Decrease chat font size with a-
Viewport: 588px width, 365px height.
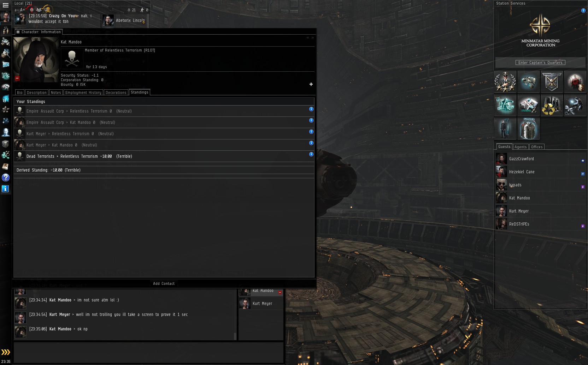click(16, 10)
